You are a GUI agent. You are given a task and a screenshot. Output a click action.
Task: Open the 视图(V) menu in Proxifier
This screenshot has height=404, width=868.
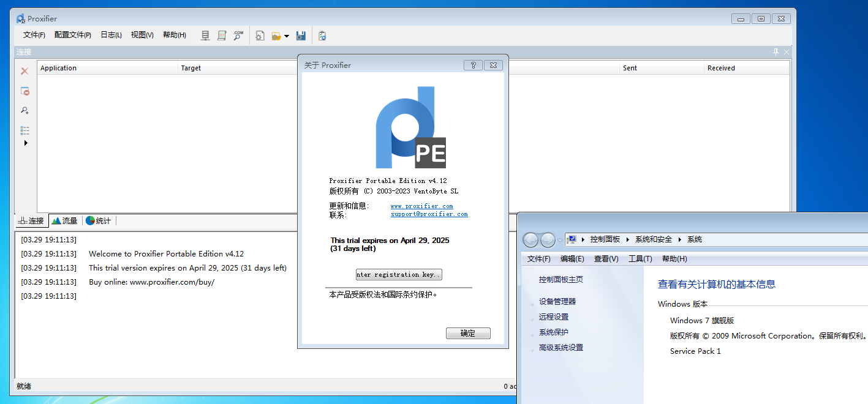142,35
